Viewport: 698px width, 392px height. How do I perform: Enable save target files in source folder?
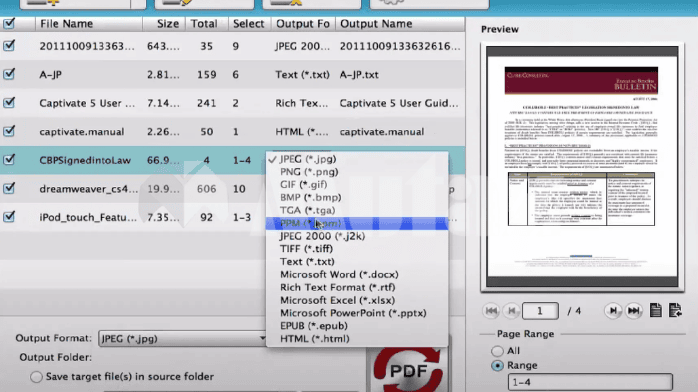[36, 377]
